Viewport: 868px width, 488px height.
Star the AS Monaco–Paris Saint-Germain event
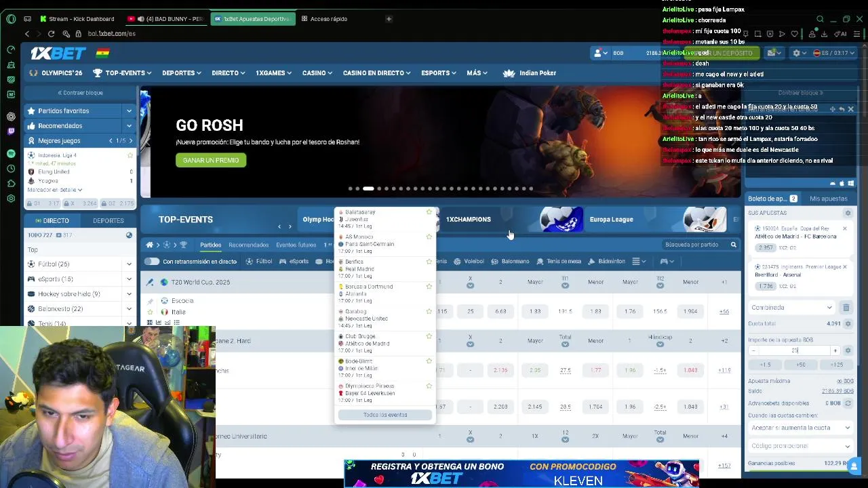[429, 237]
